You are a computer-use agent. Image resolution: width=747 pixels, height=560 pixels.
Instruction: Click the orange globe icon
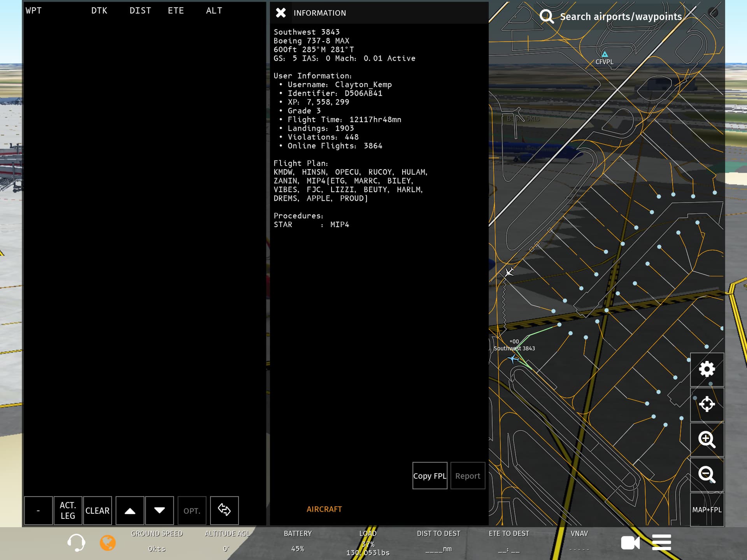108,542
